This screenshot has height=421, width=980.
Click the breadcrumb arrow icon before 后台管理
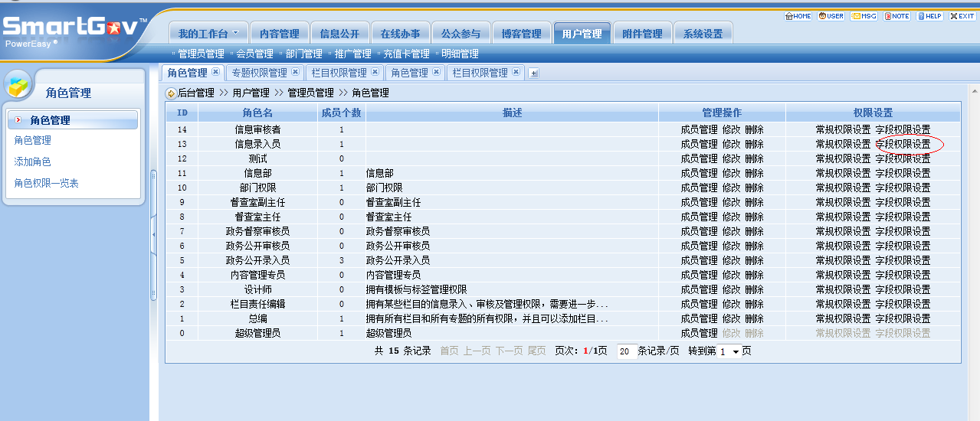(x=171, y=93)
